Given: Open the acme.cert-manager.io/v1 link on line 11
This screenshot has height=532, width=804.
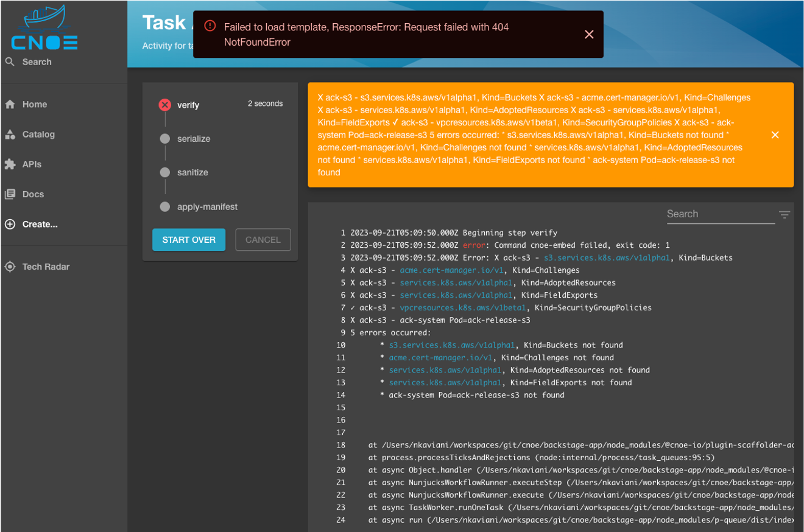Looking at the screenshot, I should pyautogui.click(x=441, y=358).
